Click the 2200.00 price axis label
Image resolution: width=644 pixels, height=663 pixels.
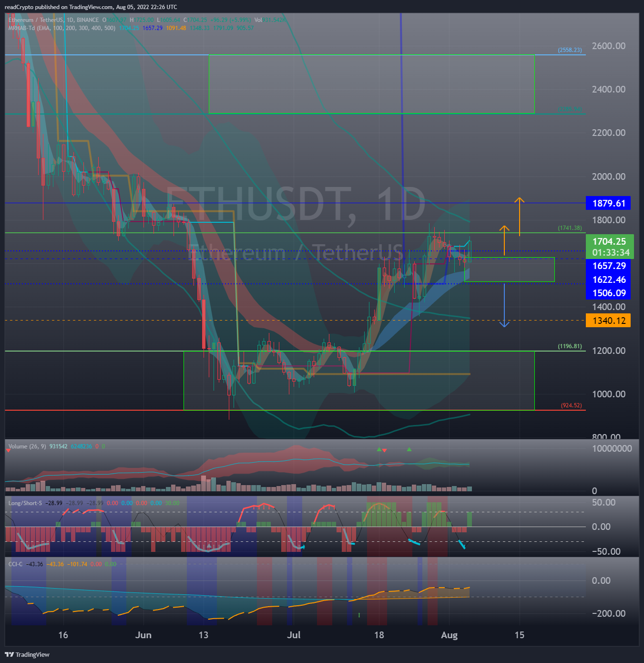pos(609,133)
